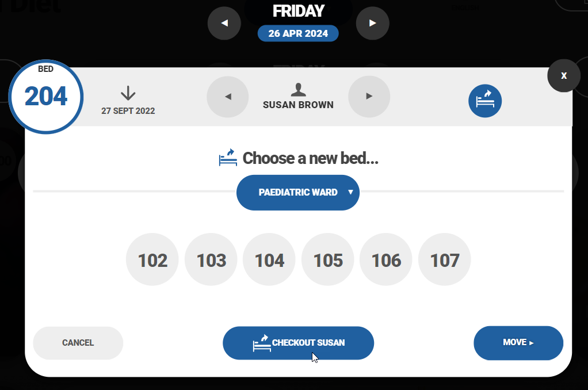Show previous patient before Susan Brown

click(x=228, y=97)
